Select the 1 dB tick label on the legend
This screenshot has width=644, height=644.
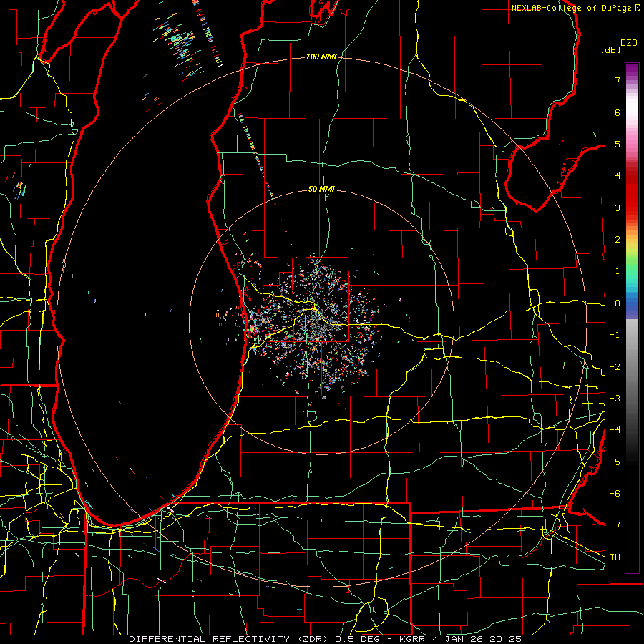(618, 271)
